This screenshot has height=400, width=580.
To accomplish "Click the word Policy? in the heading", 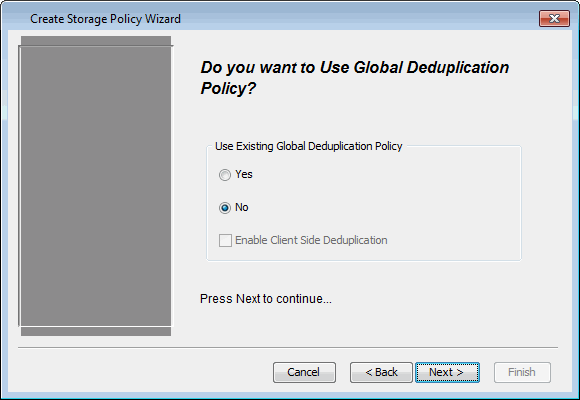I will click(x=228, y=88).
